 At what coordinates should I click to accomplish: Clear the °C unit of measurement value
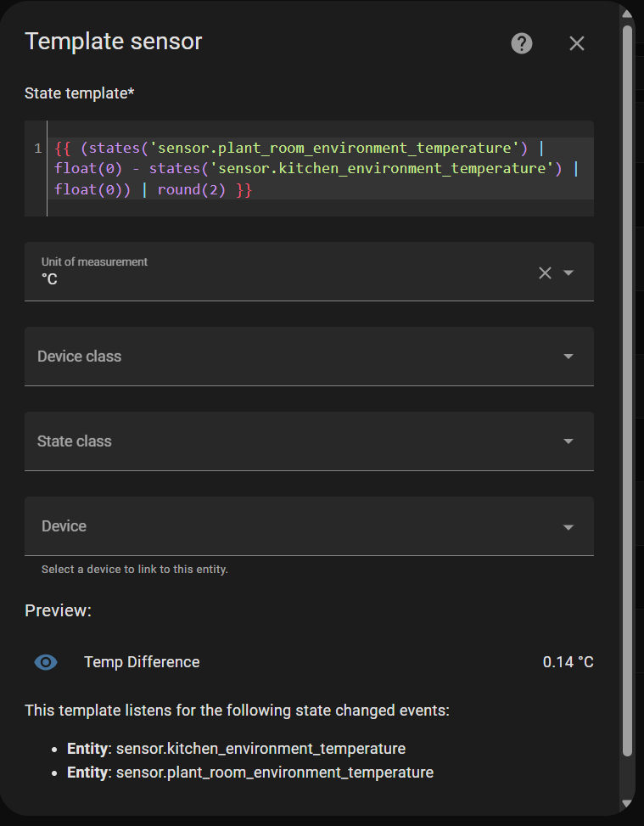pos(545,273)
